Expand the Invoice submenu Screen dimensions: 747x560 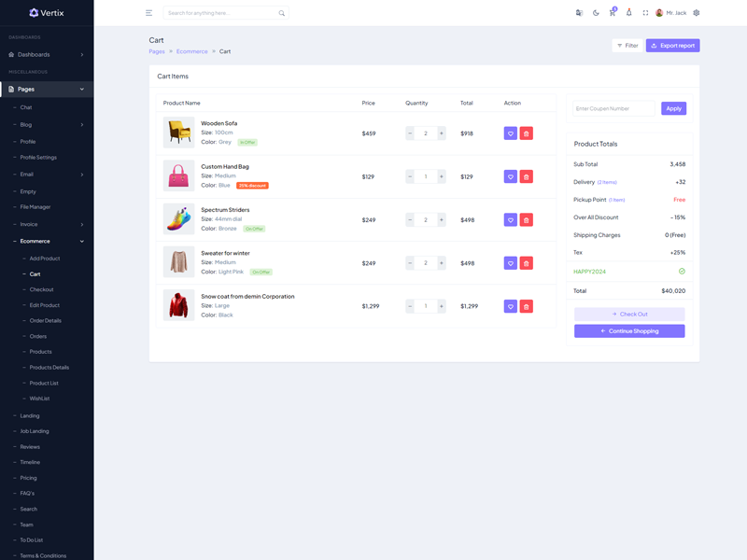pyautogui.click(x=47, y=224)
